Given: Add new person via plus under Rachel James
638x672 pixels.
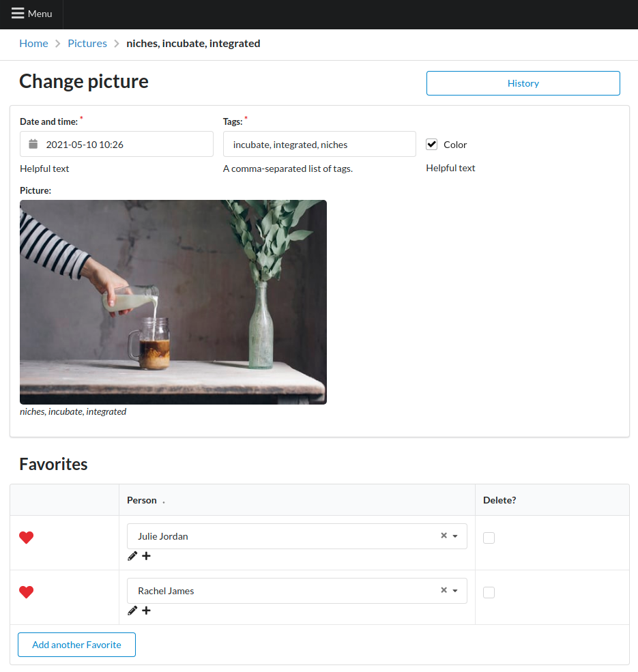Looking at the screenshot, I should click(146, 611).
